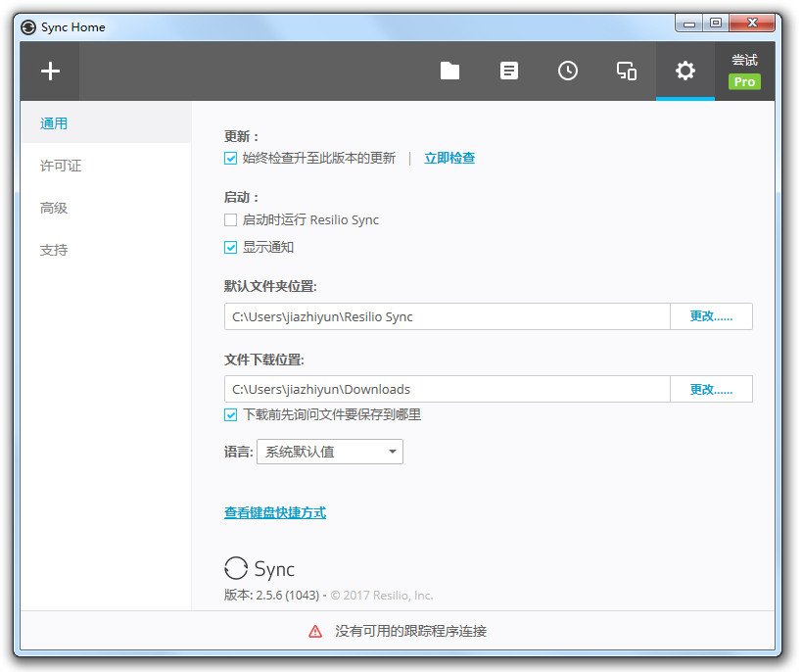Viewport: 802px width, 672px height.
Task: Disable the show notifications option
Action: [230, 249]
